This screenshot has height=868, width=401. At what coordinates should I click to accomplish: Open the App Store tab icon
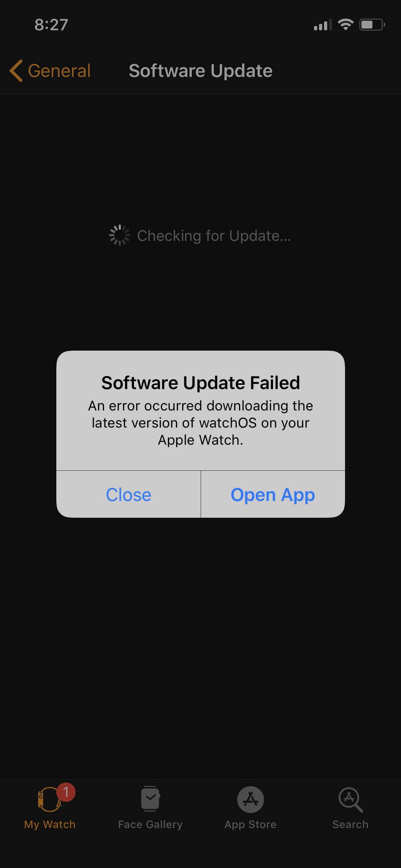pyautogui.click(x=251, y=799)
